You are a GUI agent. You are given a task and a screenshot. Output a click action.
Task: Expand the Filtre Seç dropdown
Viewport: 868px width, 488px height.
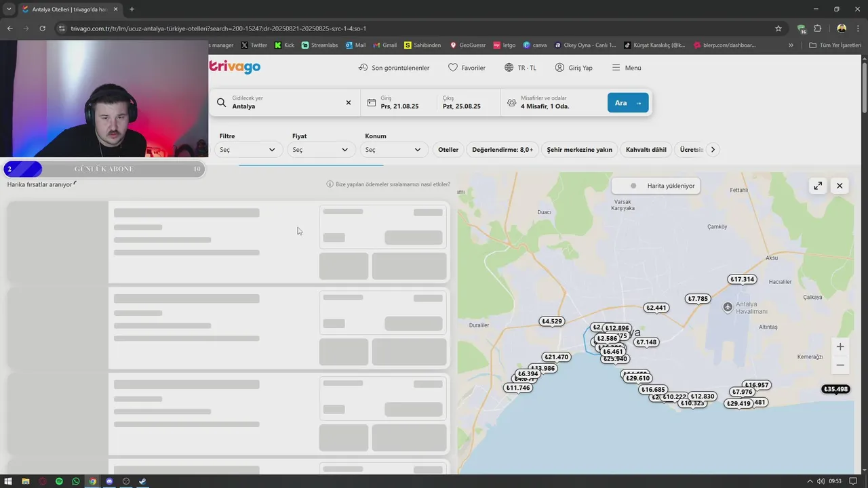(x=248, y=150)
